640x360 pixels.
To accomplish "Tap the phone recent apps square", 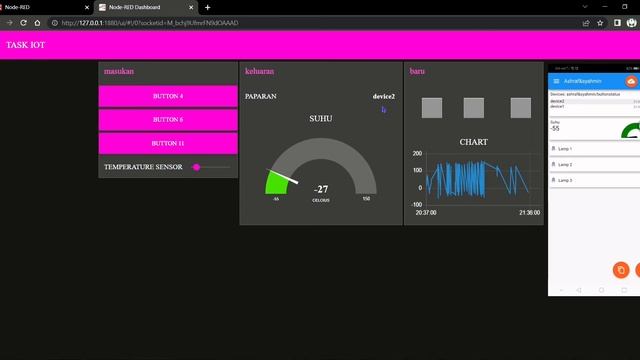I will 624,290.
